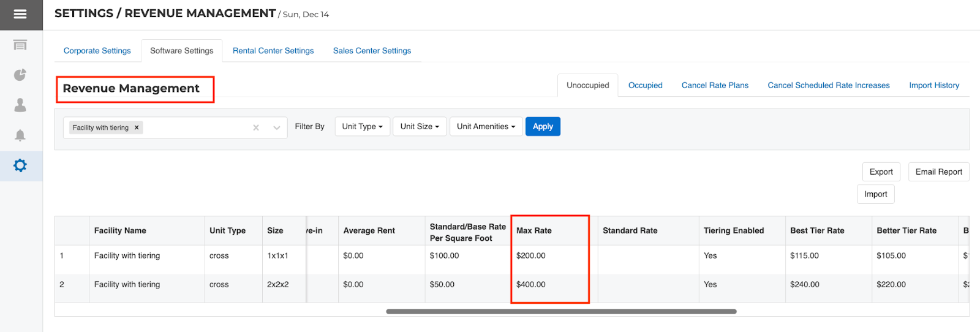Open the tenants person icon
The width and height of the screenshot is (980, 332).
point(20,105)
